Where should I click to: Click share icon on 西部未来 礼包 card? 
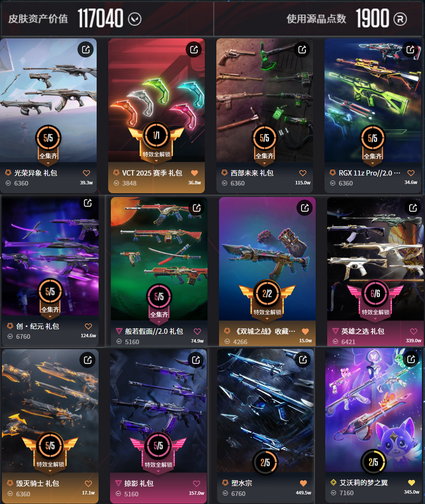302,50
